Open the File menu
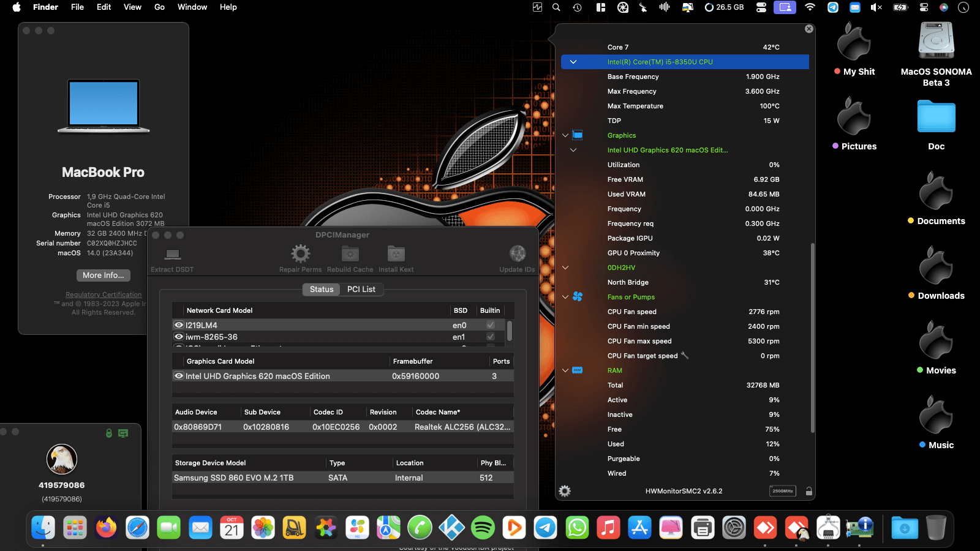The height and width of the screenshot is (551, 980). click(77, 7)
